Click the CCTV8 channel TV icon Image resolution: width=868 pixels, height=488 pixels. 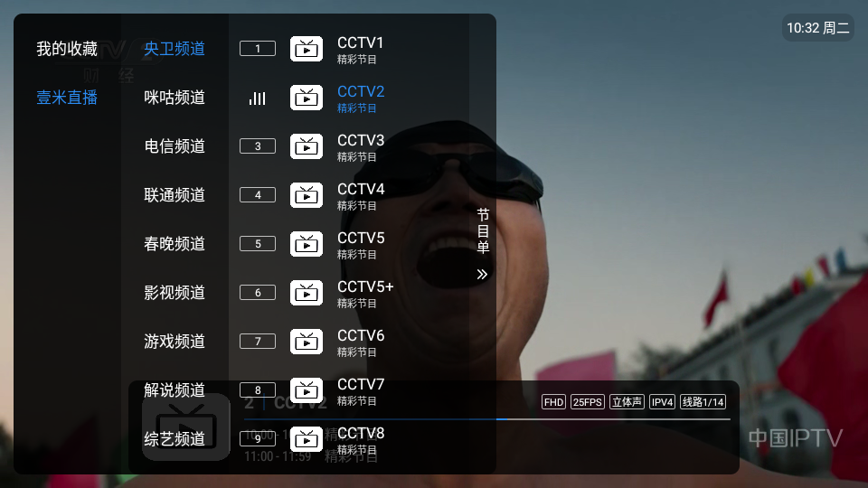tap(307, 439)
